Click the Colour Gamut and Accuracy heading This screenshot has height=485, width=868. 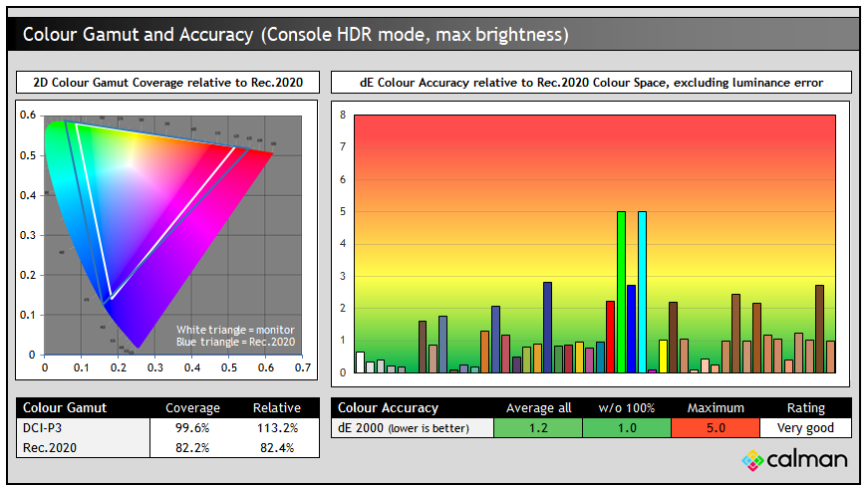pos(295,35)
